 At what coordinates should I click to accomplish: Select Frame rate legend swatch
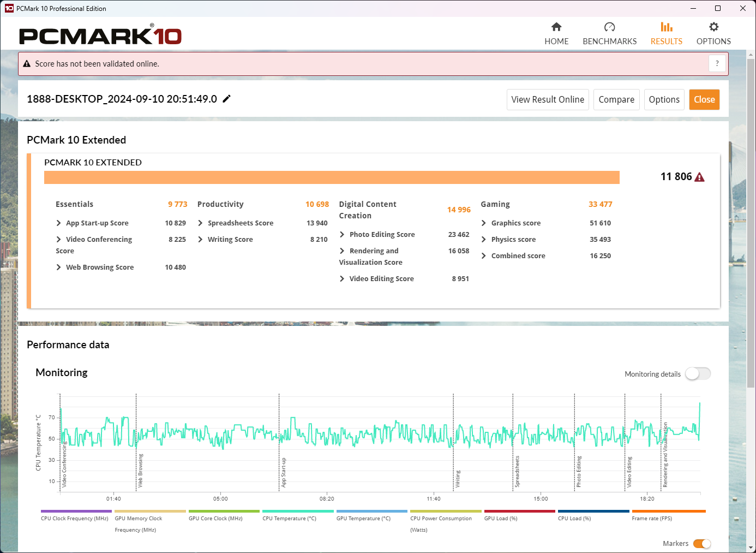click(669, 512)
